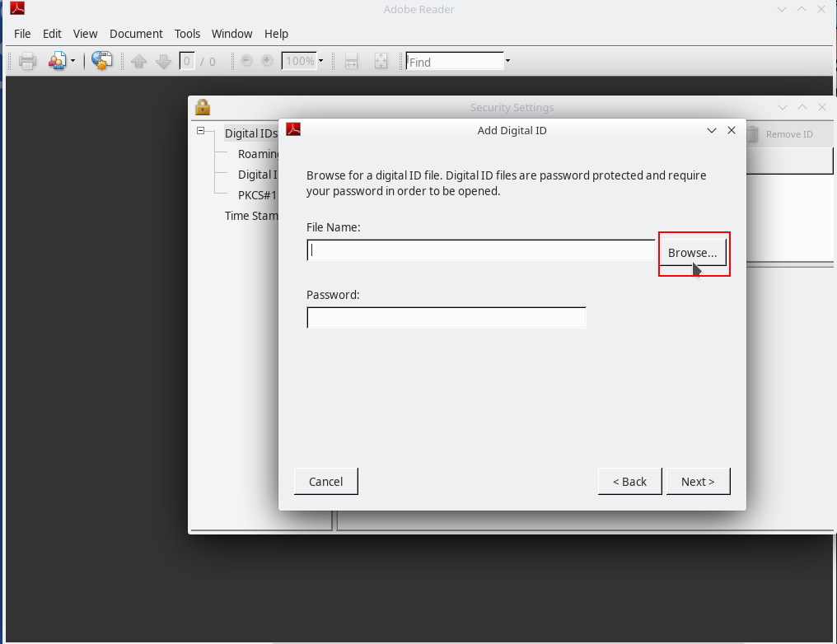The height and width of the screenshot is (644, 837).
Task: Go to next page using down arrow
Action: [x=163, y=62]
